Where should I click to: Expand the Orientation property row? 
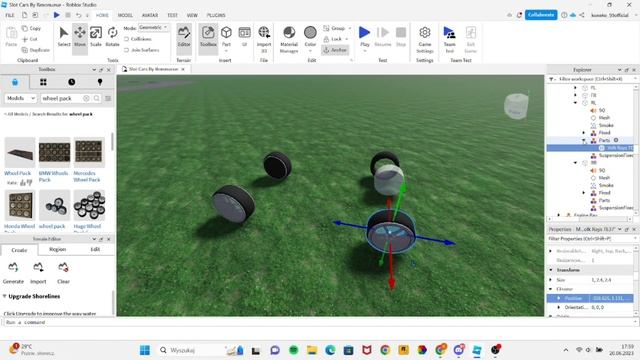click(x=559, y=307)
